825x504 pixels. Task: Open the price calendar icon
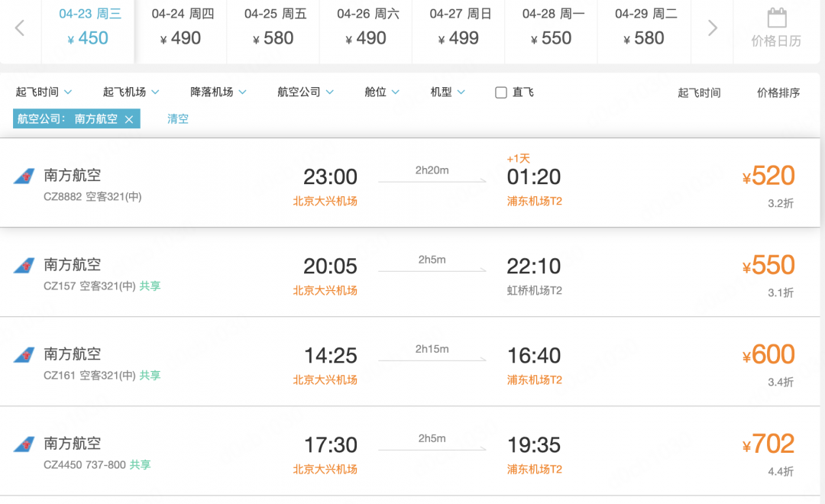click(777, 18)
